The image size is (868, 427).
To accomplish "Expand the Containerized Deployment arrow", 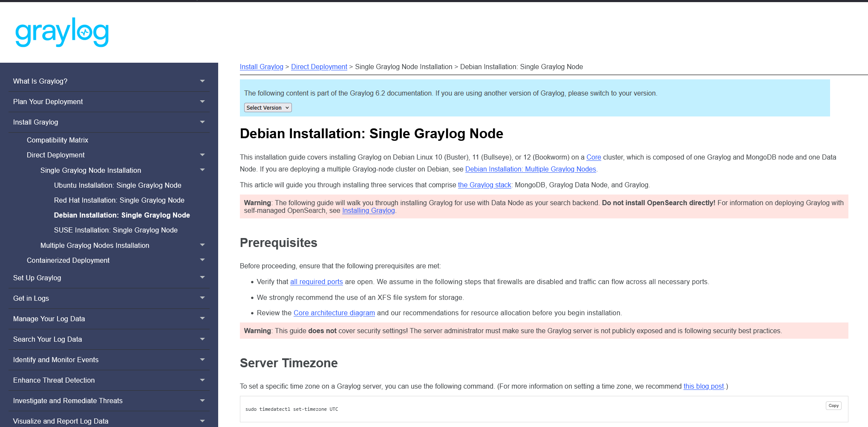I will click(202, 260).
